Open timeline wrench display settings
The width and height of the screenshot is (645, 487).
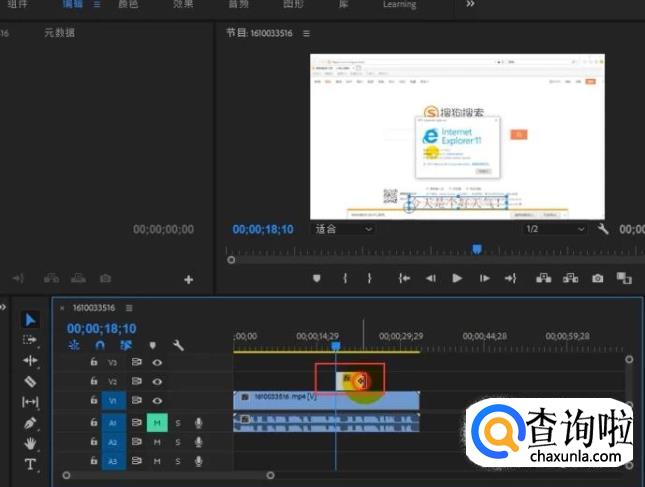[x=178, y=346]
